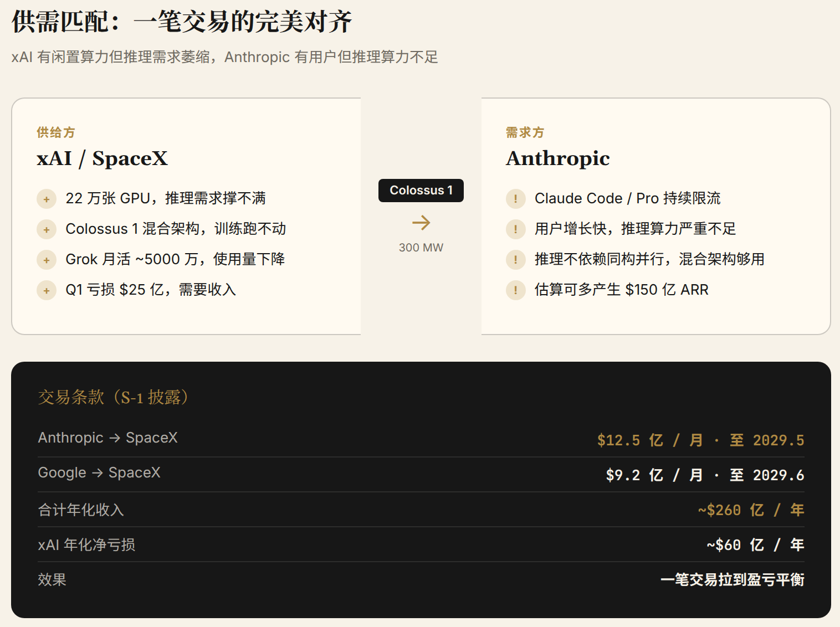Select the value "~$260 亿 / 年"
Image resolution: width=840 pixels, height=627 pixels.
click(751, 510)
